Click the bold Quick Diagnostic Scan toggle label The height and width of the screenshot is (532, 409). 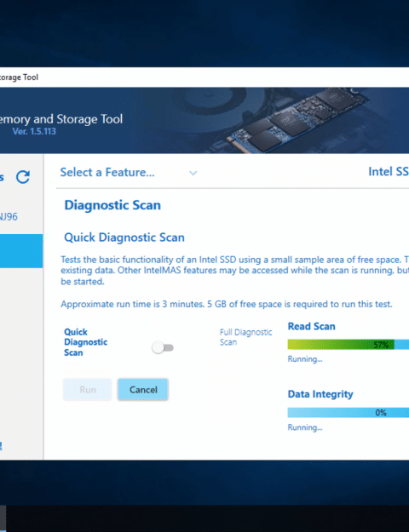pos(85,342)
